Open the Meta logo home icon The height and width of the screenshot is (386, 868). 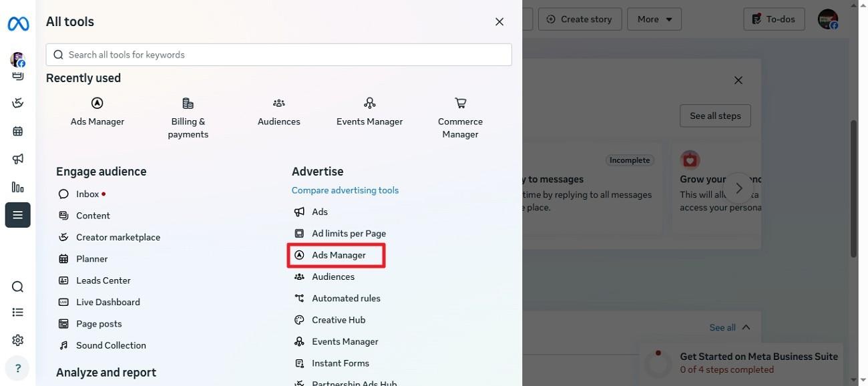point(18,24)
